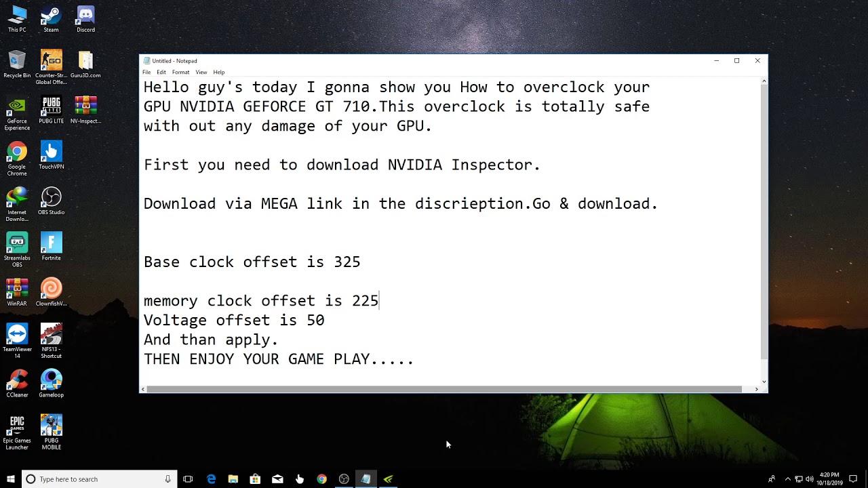Click the taskbar search box

(100, 479)
